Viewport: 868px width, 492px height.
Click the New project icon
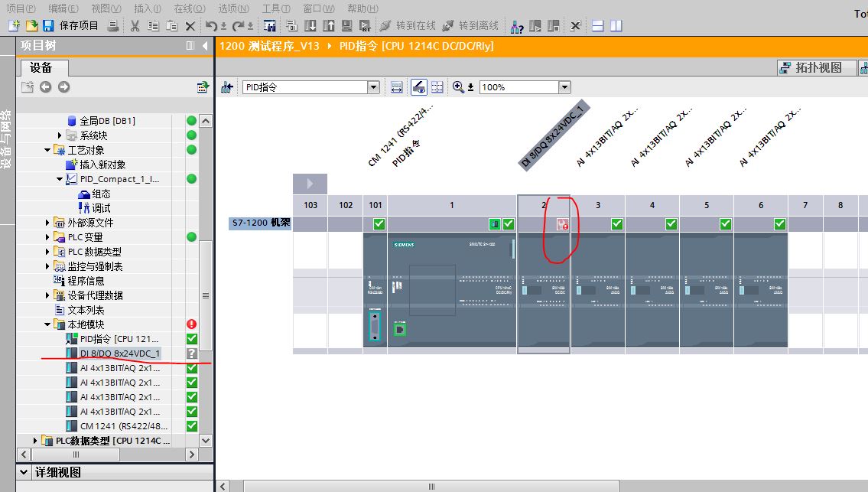tap(15, 25)
